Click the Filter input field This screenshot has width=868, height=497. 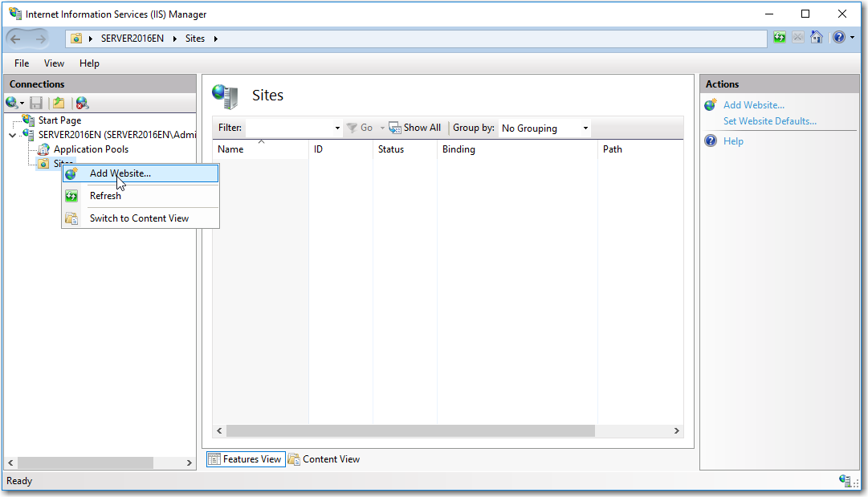[290, 128]
